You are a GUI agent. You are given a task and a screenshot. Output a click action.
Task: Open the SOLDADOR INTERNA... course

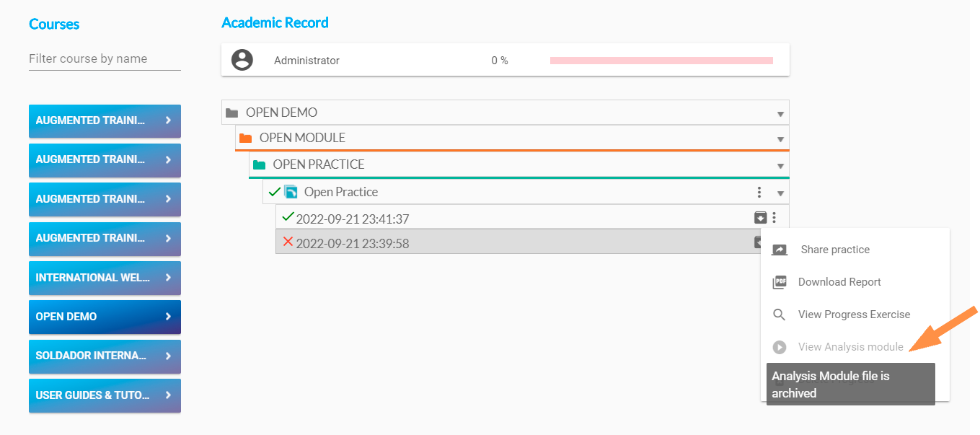[x=105, y=356]
